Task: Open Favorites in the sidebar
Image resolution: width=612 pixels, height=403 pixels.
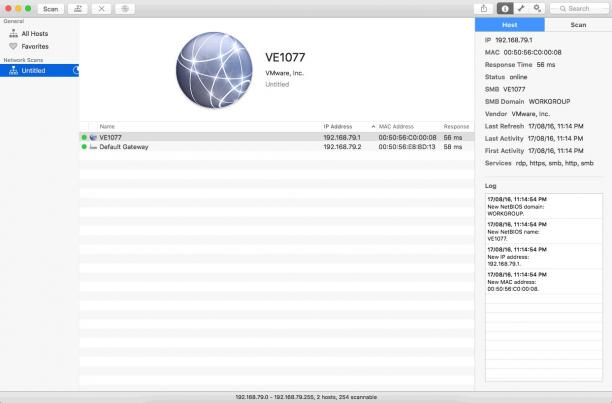Action: [39, 46]
